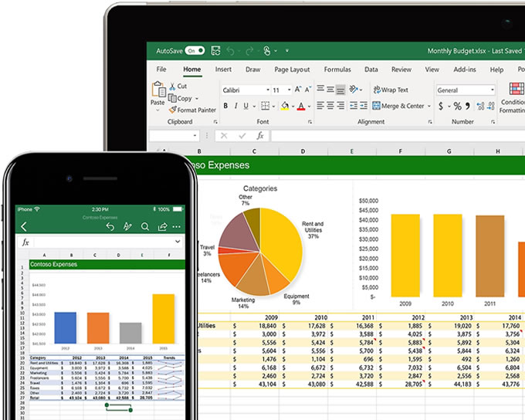Tap the share icon on the phone
The image size is (525, 420).
[162, 227]
